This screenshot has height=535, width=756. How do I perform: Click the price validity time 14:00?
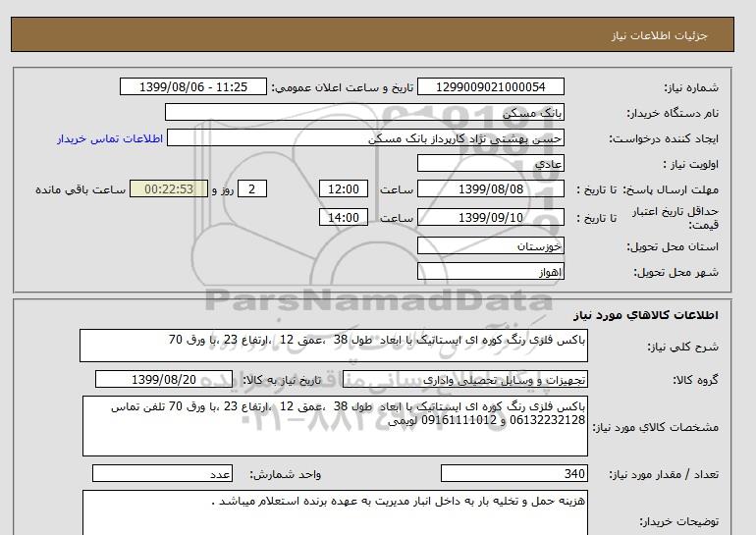click(x=347, y=218)
